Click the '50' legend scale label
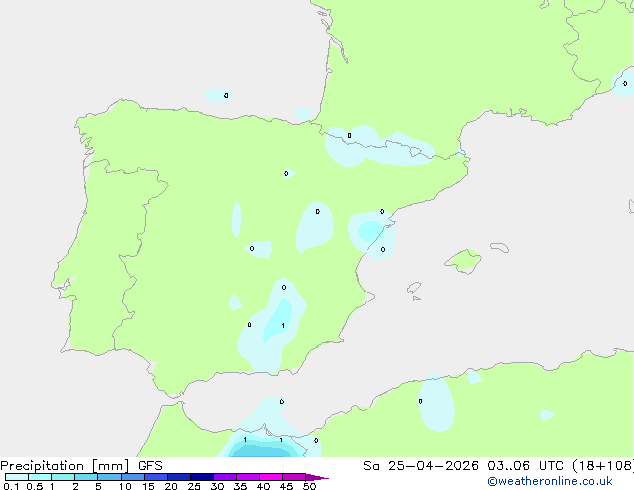This screenshot has height=490, width=634. (x=309, y=486)
